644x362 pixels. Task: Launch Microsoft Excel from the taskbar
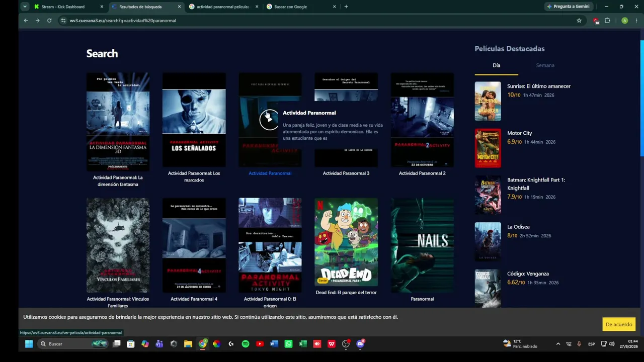point(303,344)
